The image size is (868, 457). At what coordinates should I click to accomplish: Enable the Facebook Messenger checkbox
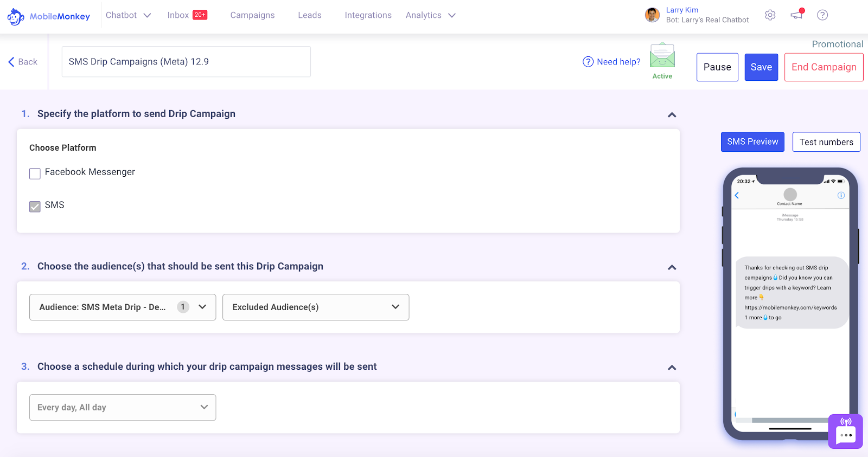click(35, 173)
